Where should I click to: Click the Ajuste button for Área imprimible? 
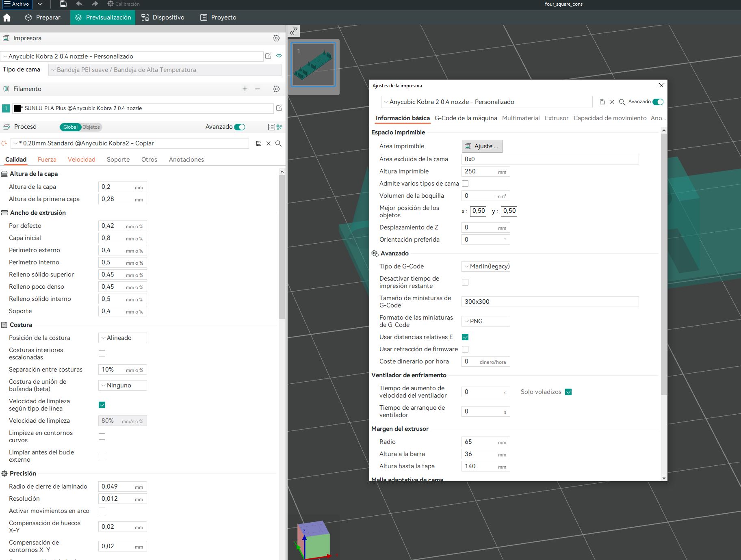pyautogui.click(x=482, y=146)
